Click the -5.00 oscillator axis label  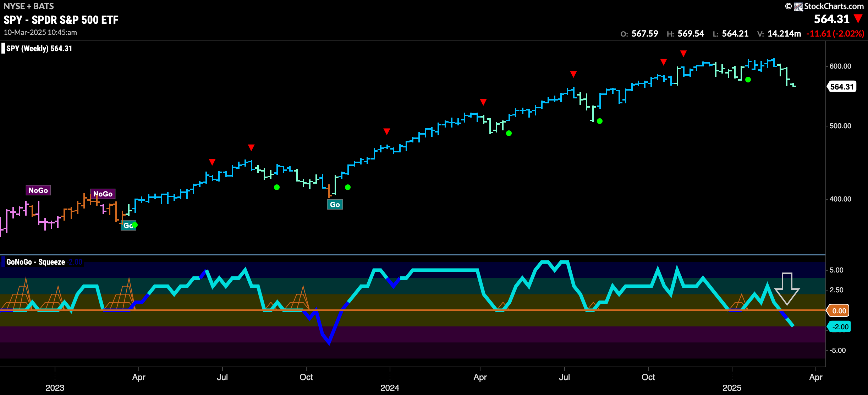837,350
